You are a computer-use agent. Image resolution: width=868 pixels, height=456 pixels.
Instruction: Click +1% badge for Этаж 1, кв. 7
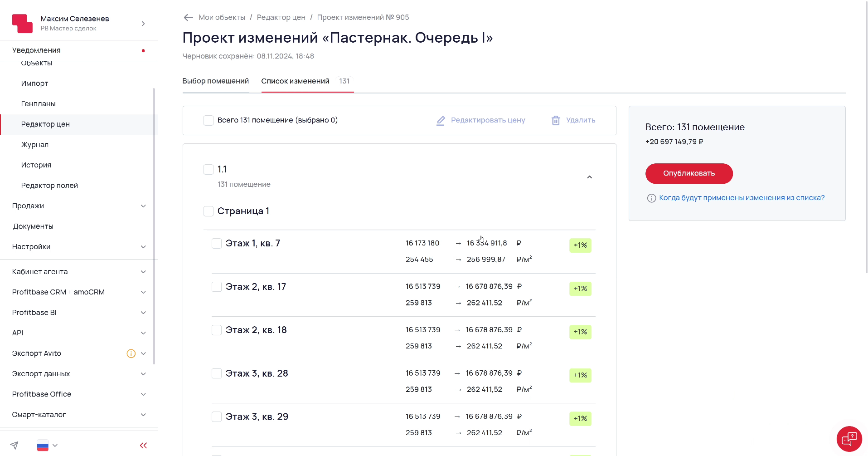tap(580, 245)
